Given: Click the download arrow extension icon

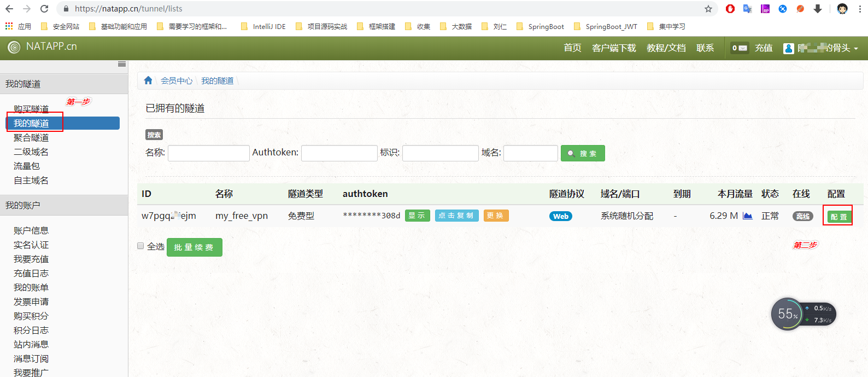Looking at the screenshot, I should pos(818,9).
